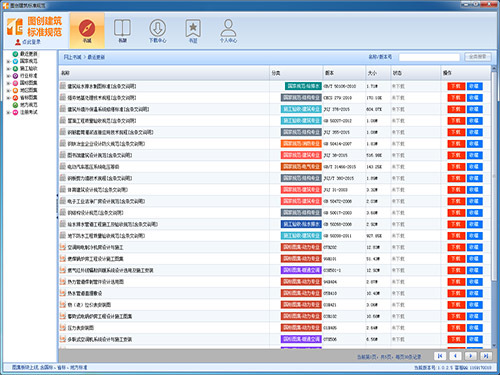The height and width of the screenshot is (375, 500).
Task: Click blue favorite button for CECS 279 row
Action: pyautogui.click(x=474, y=98)
